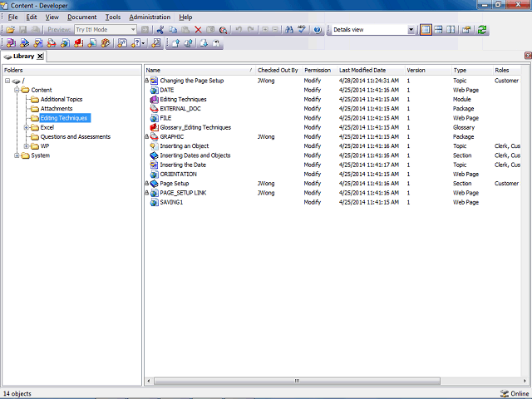Select the SAVING1 web page row
Viewport: 532px width, 399px height.
(332, 202)
